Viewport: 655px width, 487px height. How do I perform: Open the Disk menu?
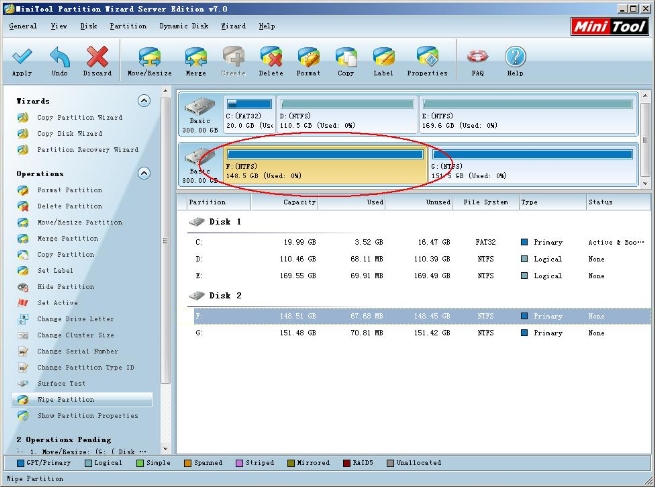(x=89, y=26)
